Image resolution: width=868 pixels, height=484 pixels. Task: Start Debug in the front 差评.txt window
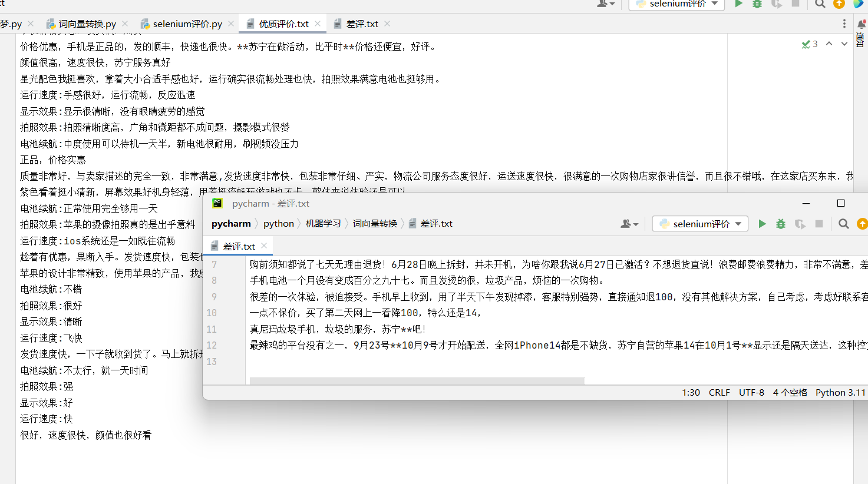(x=781, y=224)
